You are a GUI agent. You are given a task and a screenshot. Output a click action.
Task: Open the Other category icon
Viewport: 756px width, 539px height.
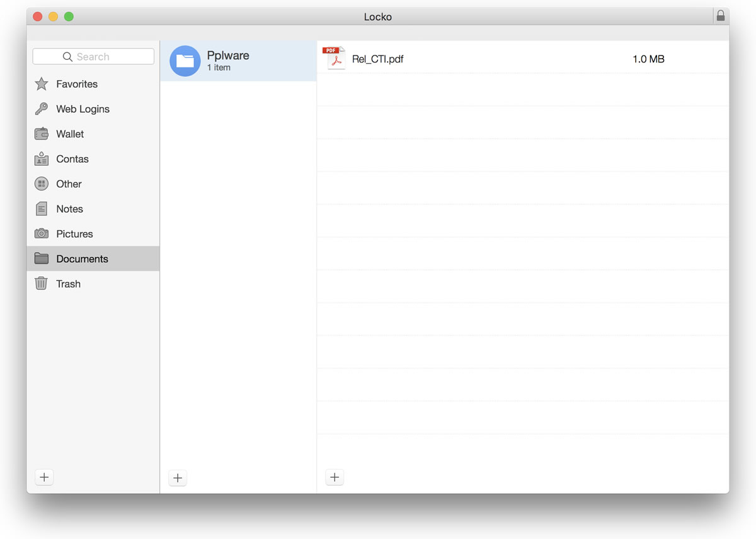pos(42,184)
